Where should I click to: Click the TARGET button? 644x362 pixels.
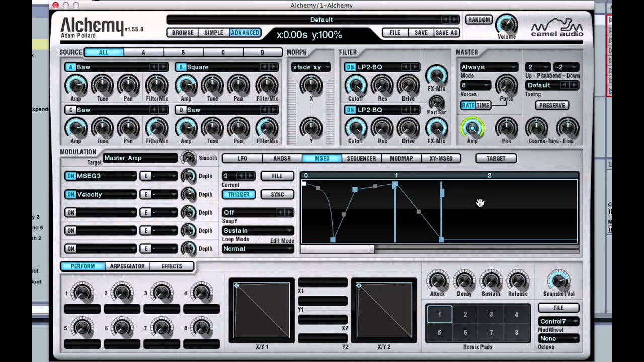point(496,158)
